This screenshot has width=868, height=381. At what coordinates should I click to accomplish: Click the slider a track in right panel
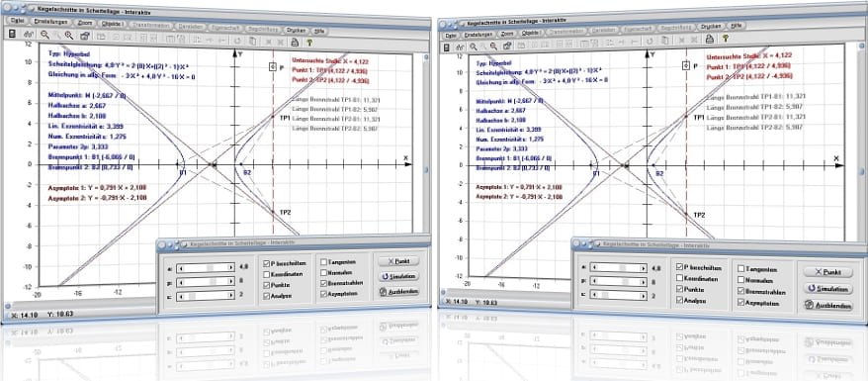pos(618,268)
